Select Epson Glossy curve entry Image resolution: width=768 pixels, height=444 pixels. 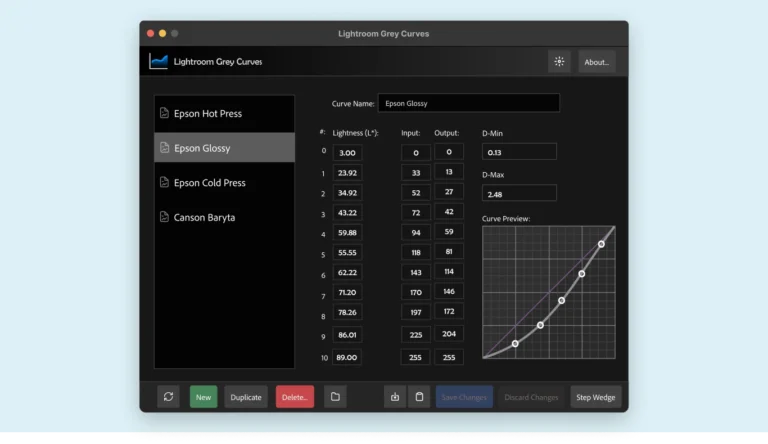[224, 148]
